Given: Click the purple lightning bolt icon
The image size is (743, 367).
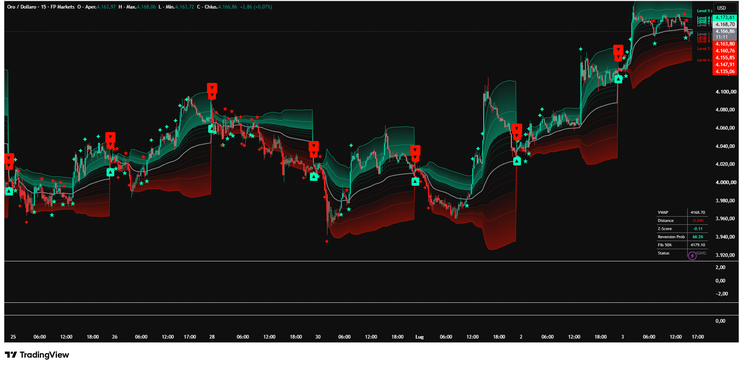Looking at the screenshot, I should coord(692,256).
